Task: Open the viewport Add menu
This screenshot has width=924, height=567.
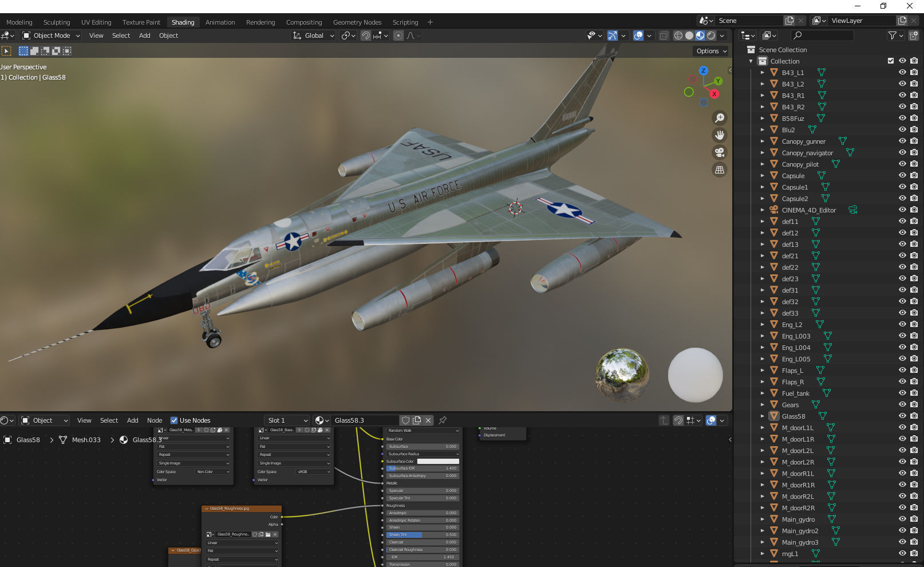Action: pos(145,36)
